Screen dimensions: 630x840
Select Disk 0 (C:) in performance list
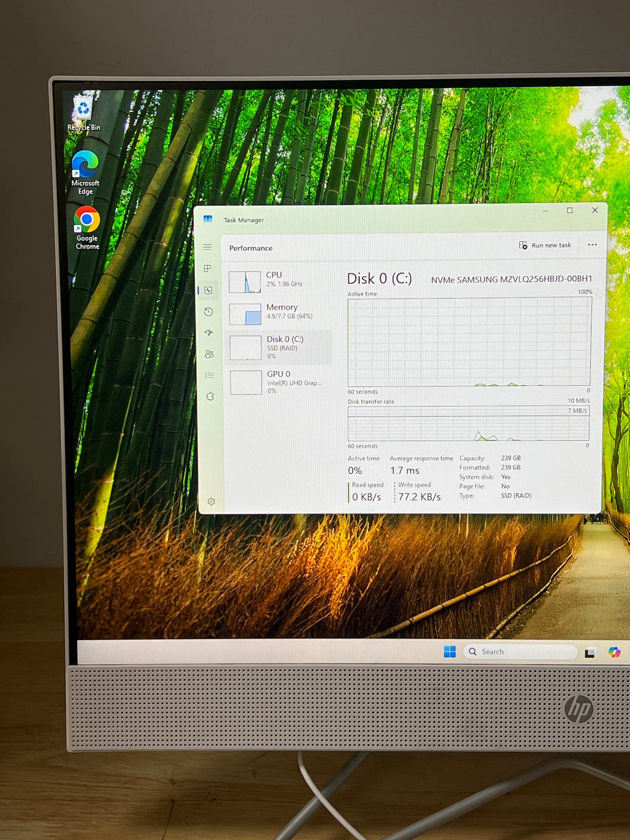click(279, 347)
